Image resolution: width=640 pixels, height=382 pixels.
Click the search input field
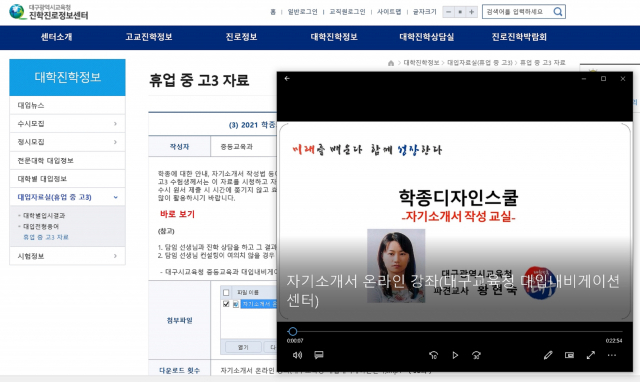pos(517,12)
